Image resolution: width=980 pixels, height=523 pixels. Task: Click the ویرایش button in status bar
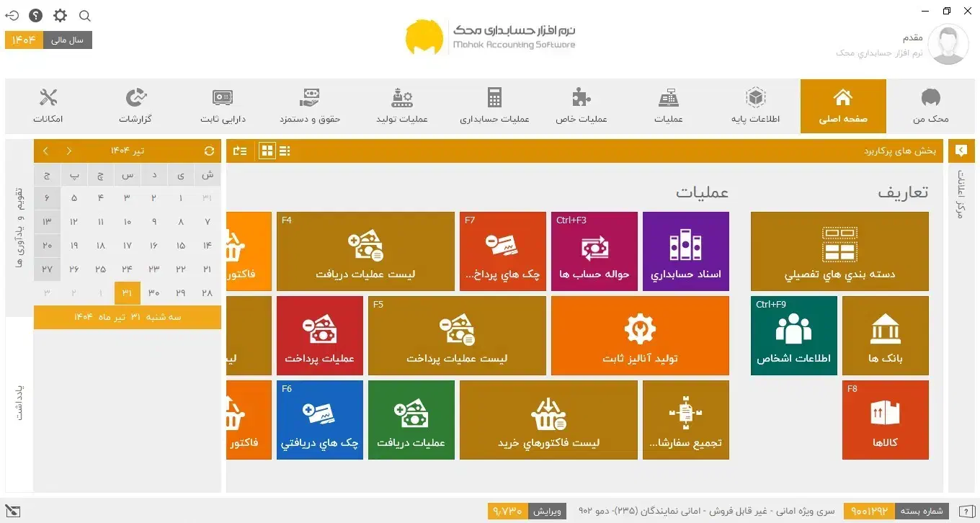(x=549, y=511)
